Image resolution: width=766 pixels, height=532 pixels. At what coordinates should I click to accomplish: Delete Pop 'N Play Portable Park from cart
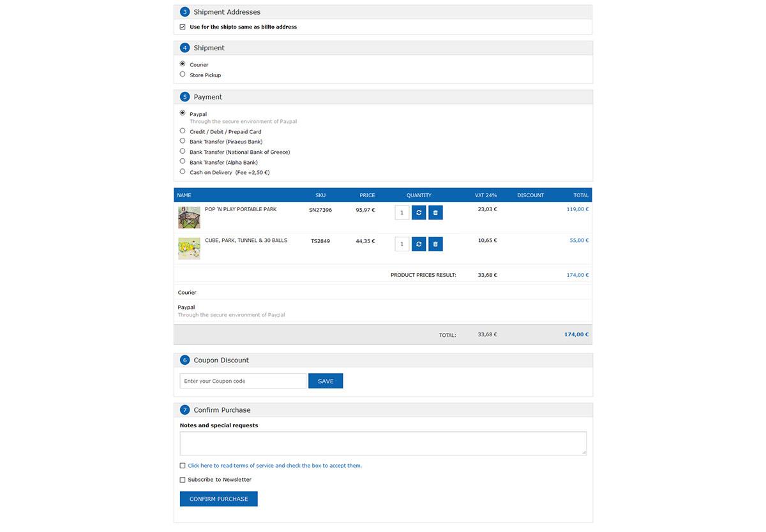[x=435, y=212]
